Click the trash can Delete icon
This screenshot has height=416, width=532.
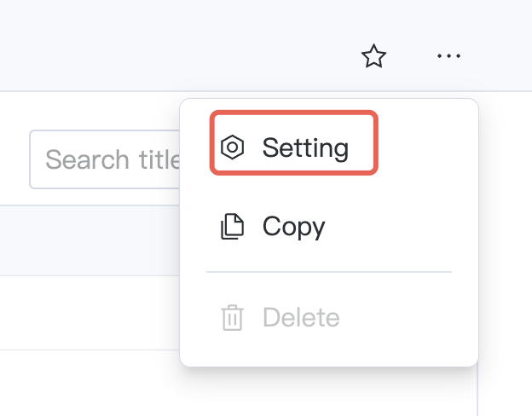click(x=232, y=318)
